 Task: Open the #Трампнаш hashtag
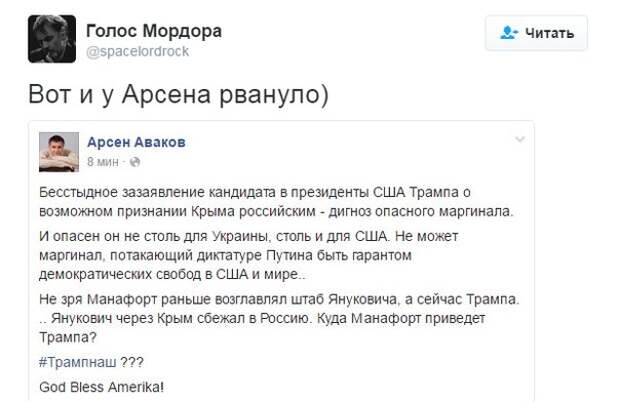[x=78, y=362]
